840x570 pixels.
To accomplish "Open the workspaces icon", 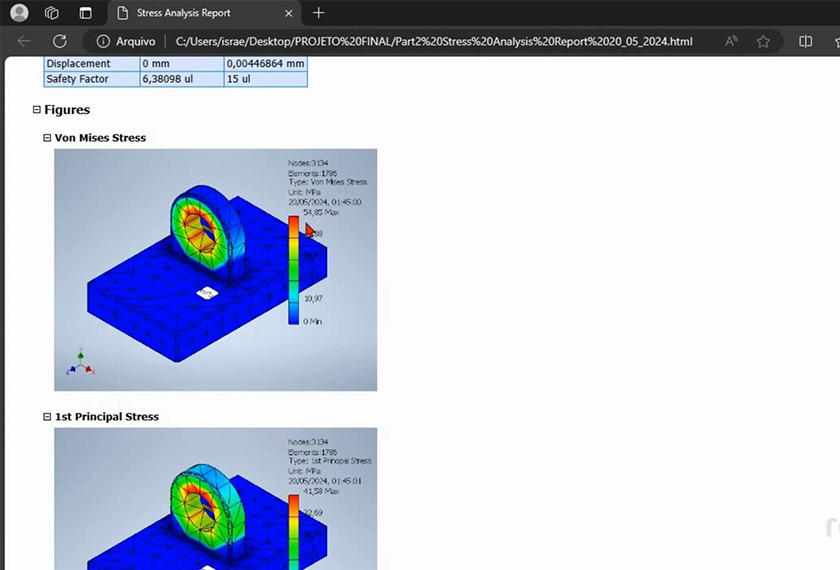I will click(x=52, y=13).
